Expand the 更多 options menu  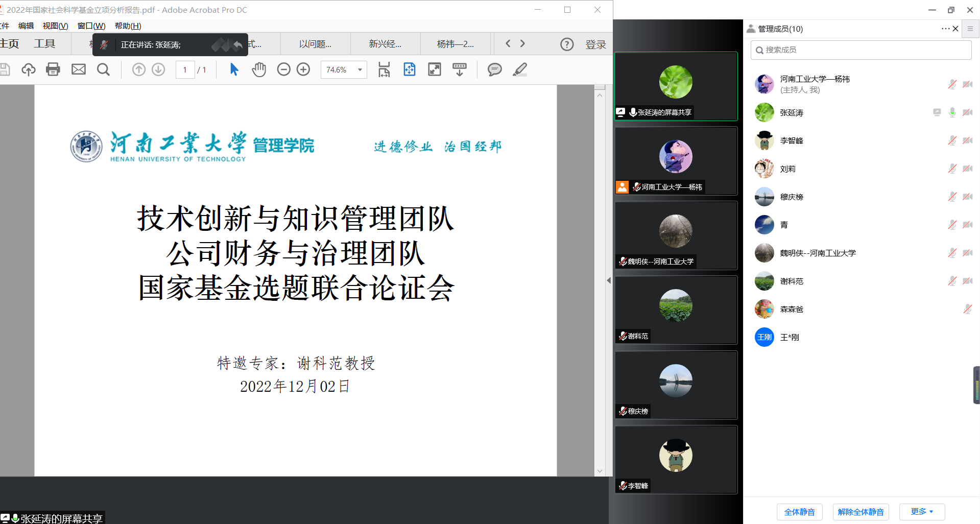point(922,512)
